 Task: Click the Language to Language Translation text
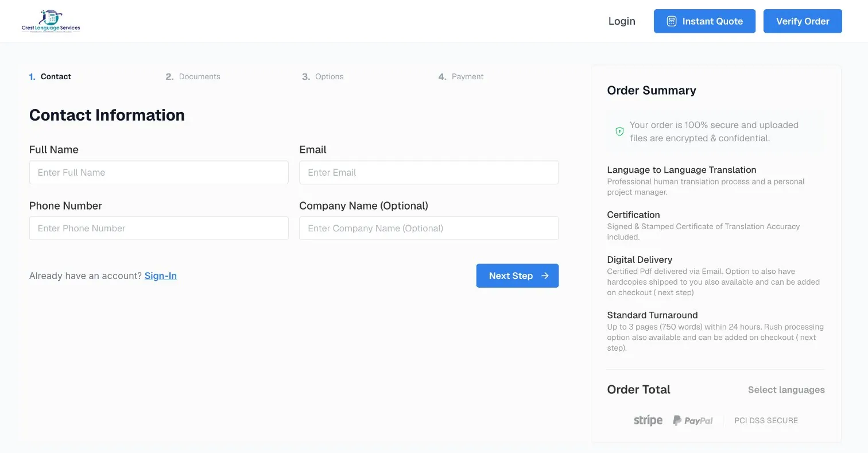(x=681, y=170)
